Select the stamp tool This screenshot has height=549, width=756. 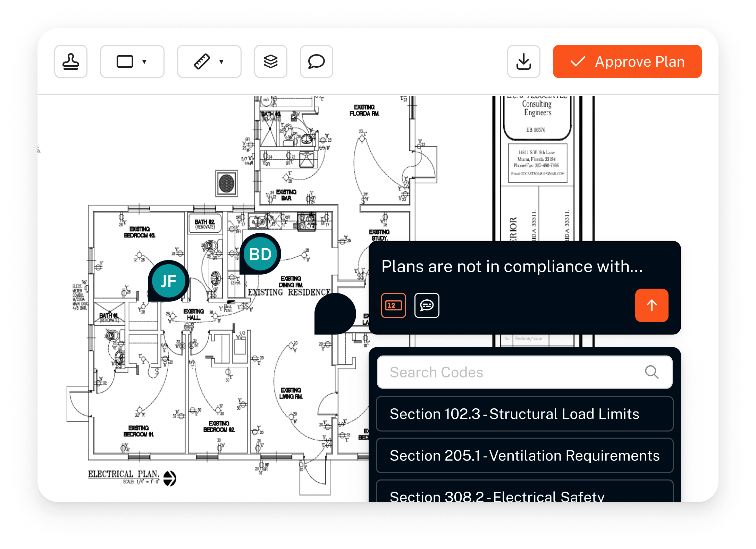pyautogui.click(x=71, y=62)
